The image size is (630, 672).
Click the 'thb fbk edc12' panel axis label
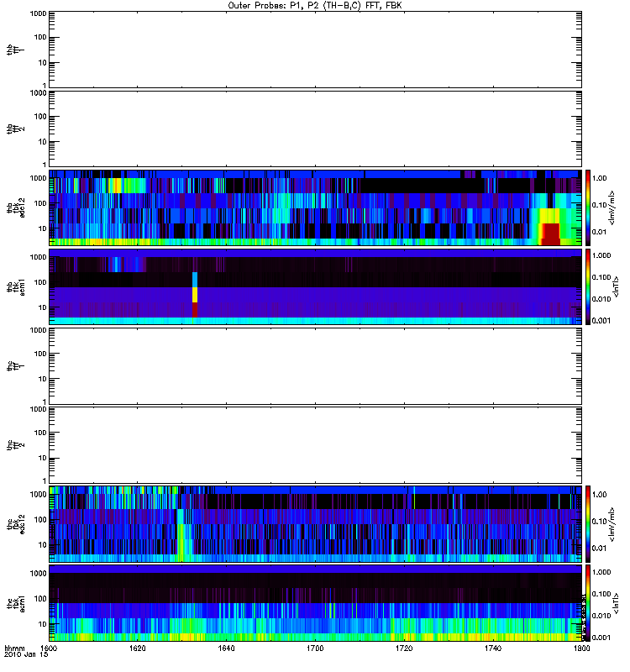click(15, 207)
